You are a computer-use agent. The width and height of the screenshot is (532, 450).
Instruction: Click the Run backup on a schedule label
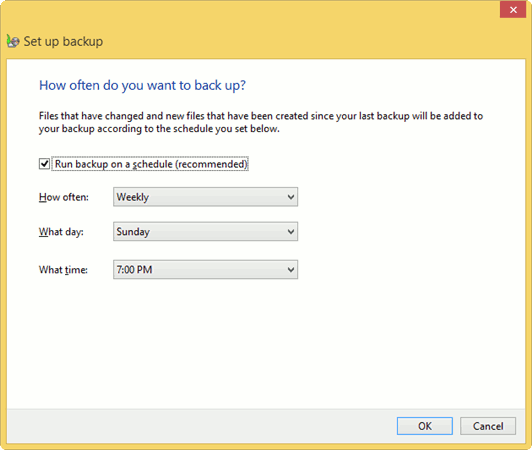[151, 164]
